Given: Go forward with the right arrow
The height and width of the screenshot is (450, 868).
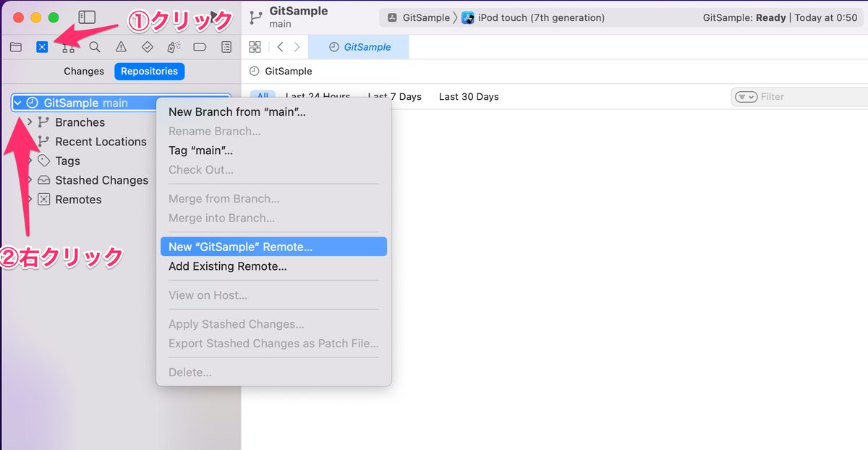Looking at the screenshot, I should click(x=297, y=47).
